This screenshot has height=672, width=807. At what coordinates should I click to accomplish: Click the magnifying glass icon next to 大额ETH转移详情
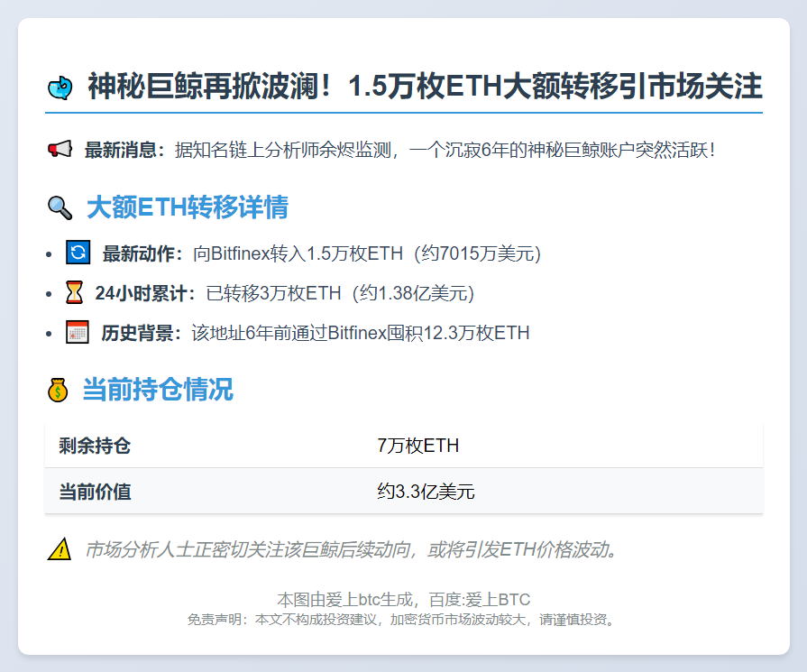click(x=58, y=207)
